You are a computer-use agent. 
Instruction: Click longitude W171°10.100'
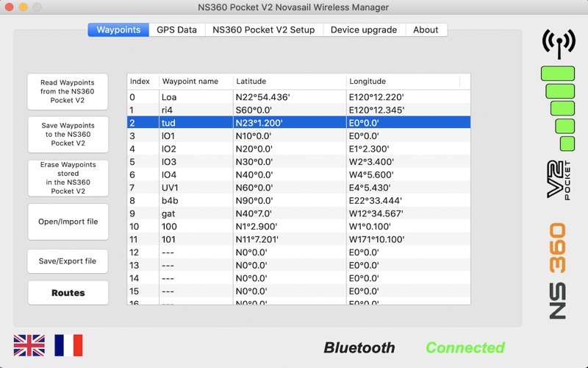tap(376, 240)
